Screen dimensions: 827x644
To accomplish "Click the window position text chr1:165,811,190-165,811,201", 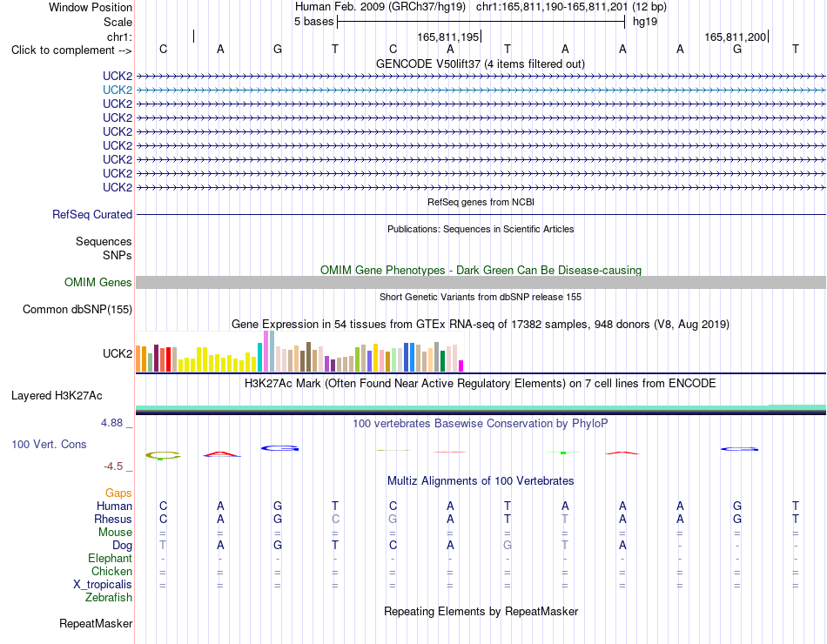I will [552, 7].
